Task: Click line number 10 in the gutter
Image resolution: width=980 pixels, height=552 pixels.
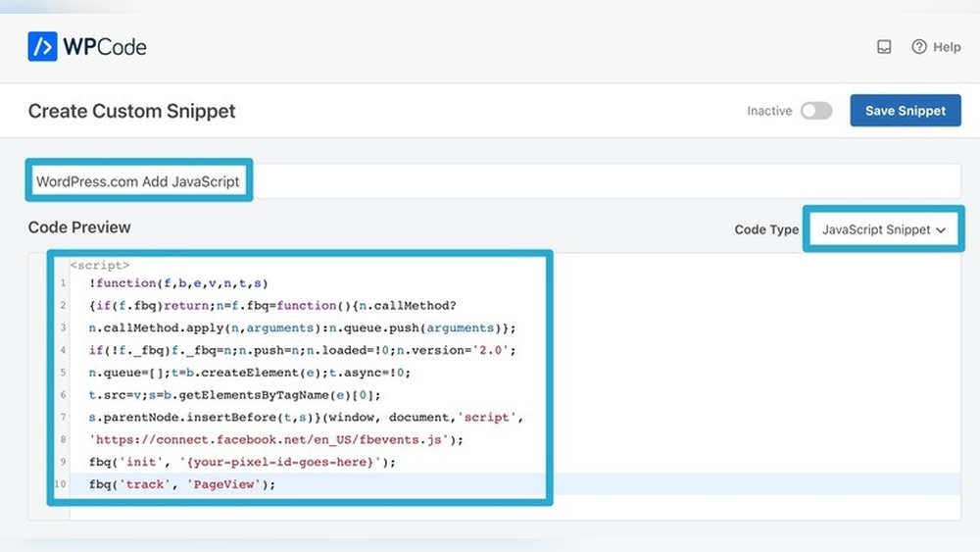Action: click(x=60, y=484)
